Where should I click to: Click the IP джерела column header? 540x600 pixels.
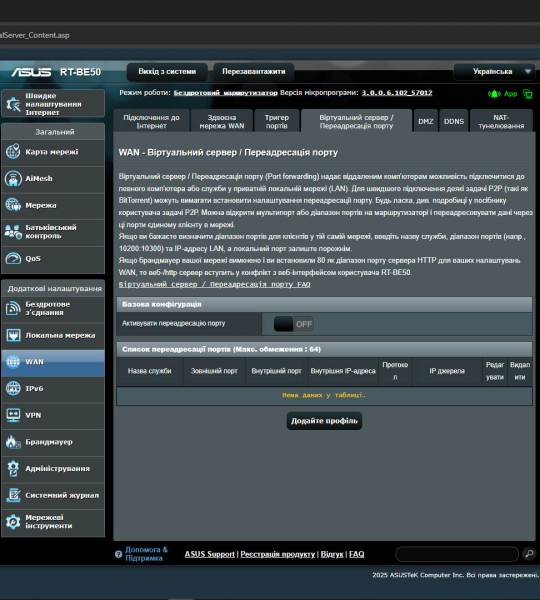pos(447,371)
